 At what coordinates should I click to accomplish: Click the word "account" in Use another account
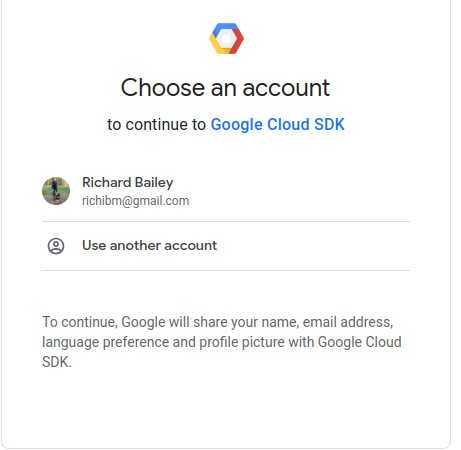tap(190, 246)
